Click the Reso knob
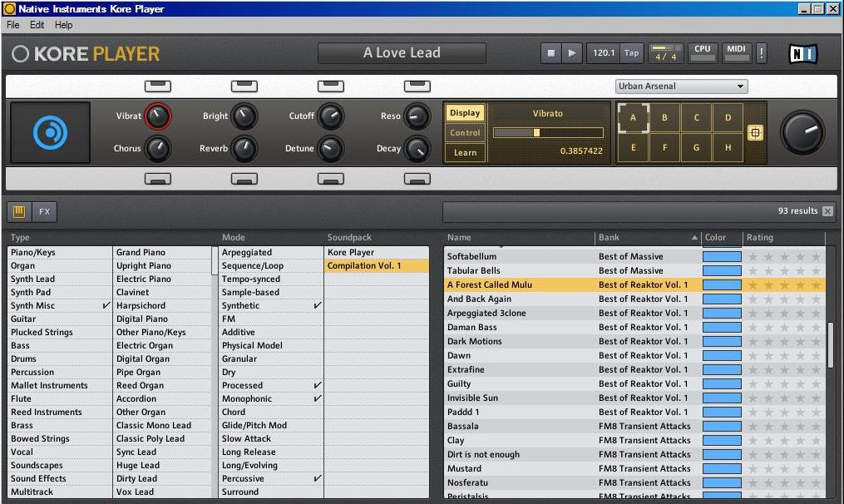This screenshot has width=844, height=504. pyautogui.click(x=417, y=116)
